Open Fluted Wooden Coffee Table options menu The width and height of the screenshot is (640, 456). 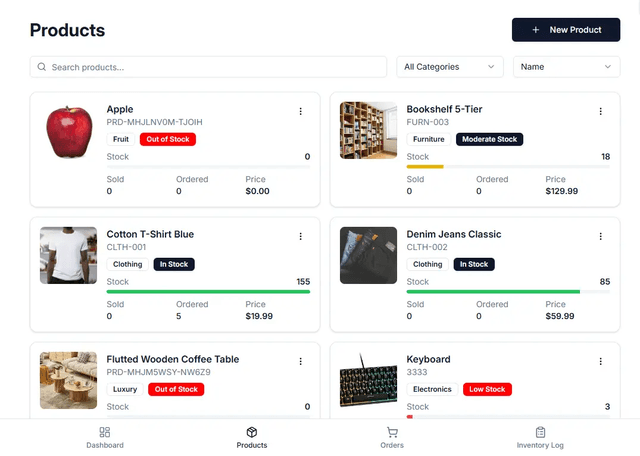[x=301, y=361]
